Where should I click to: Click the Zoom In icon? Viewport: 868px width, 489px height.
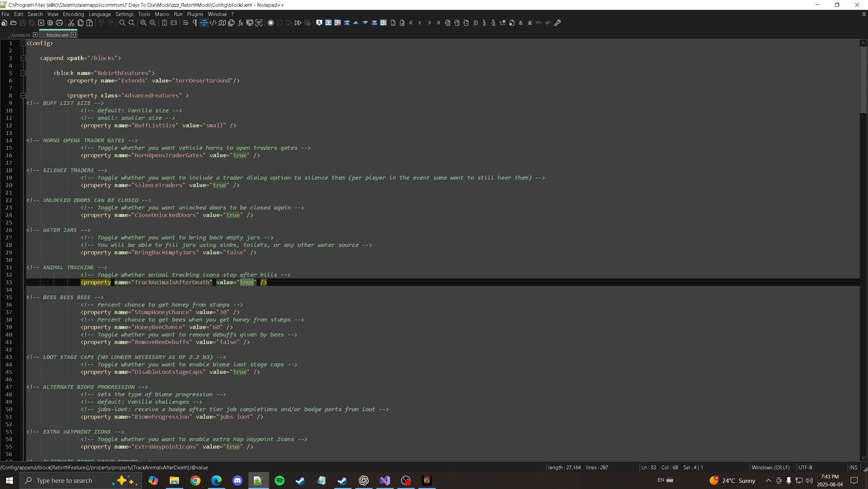click(x=144, y=23)
